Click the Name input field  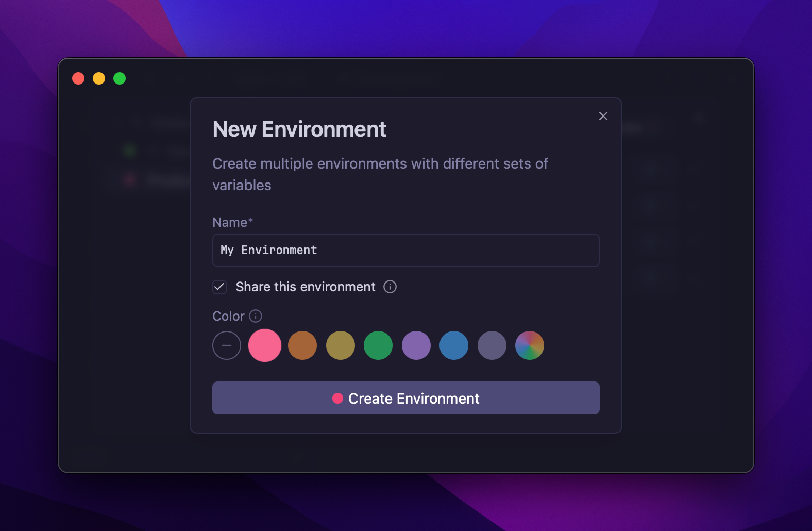(x=405, y=250)
